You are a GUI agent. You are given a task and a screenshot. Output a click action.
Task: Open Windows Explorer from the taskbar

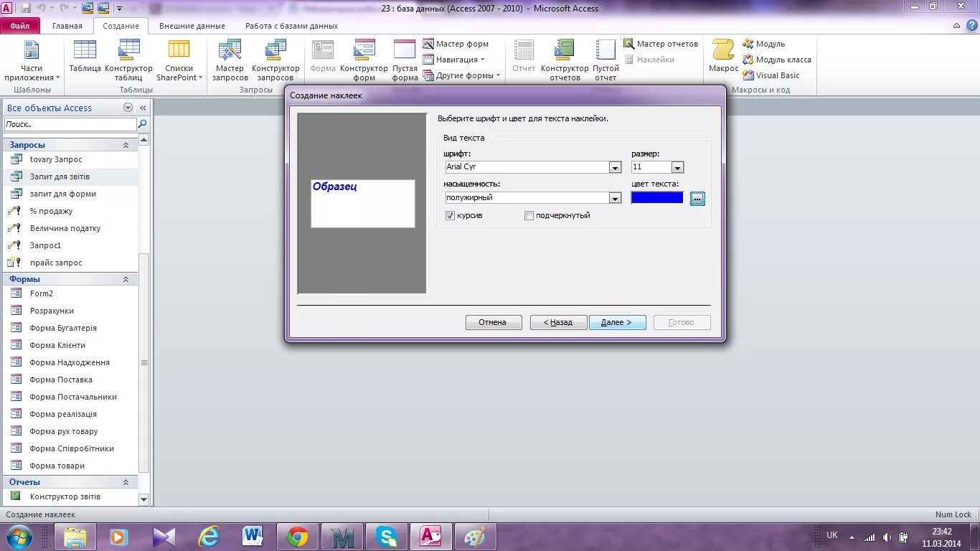pos(75,536)
